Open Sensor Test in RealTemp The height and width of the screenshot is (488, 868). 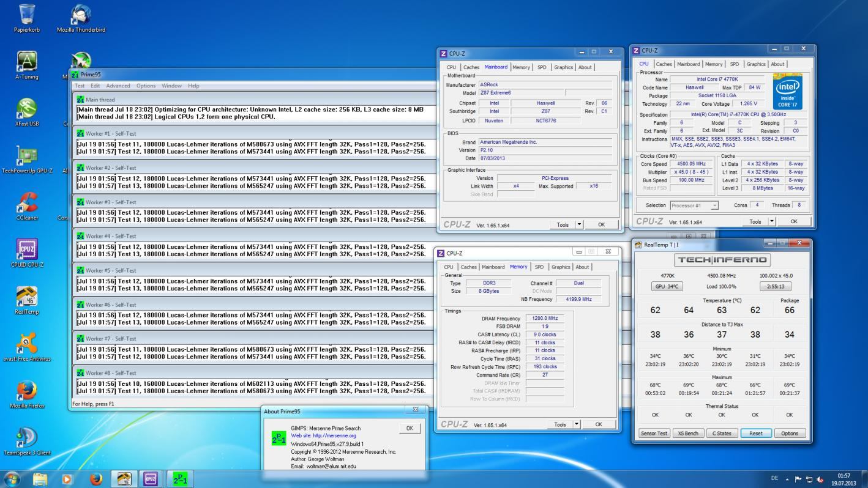click(654, 433)
